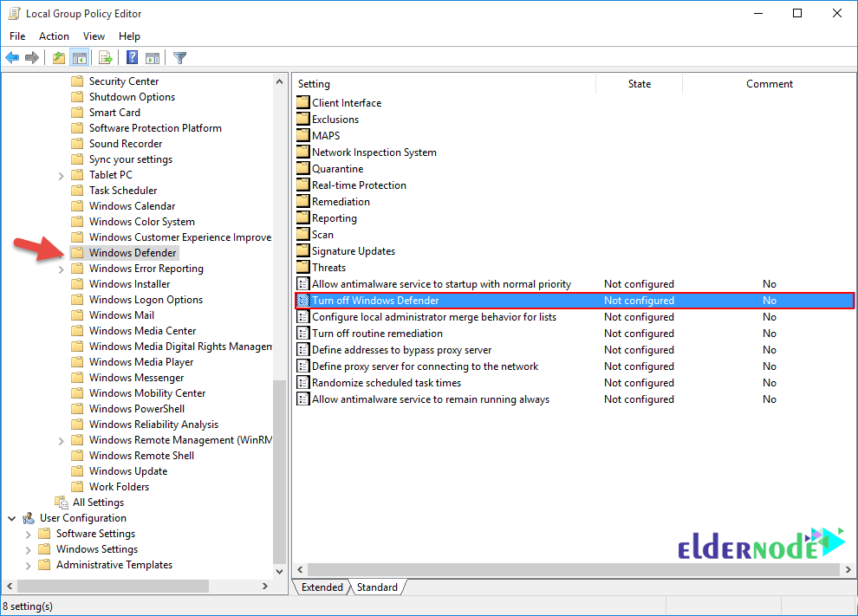The width and height of the screenshot is (858, 616).
Task: Select Work Folders in the tree
Action: point(119,486)
